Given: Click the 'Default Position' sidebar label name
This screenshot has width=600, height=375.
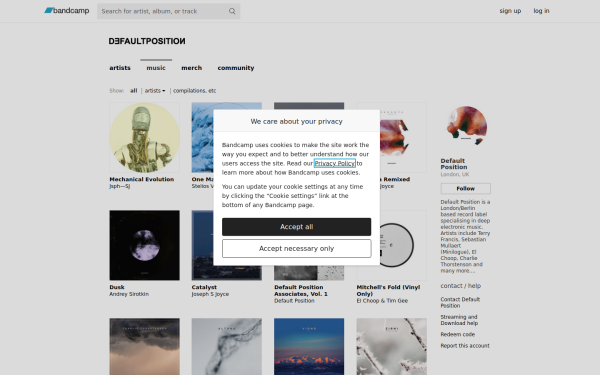Looking at the screenshot, I should pyautogui.click(x=454, y=164).
